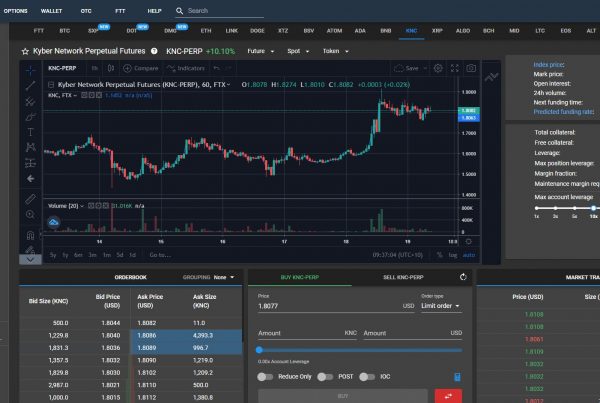Toggle log scale on chart
The height and width of the screenshot is (403, 600).
(x=453, y=255)
